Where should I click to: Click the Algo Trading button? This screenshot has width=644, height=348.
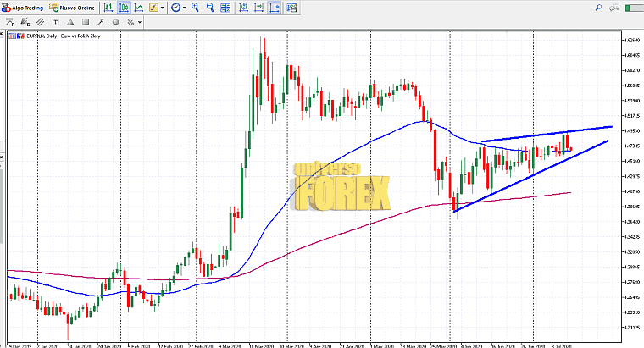point(23,7)
